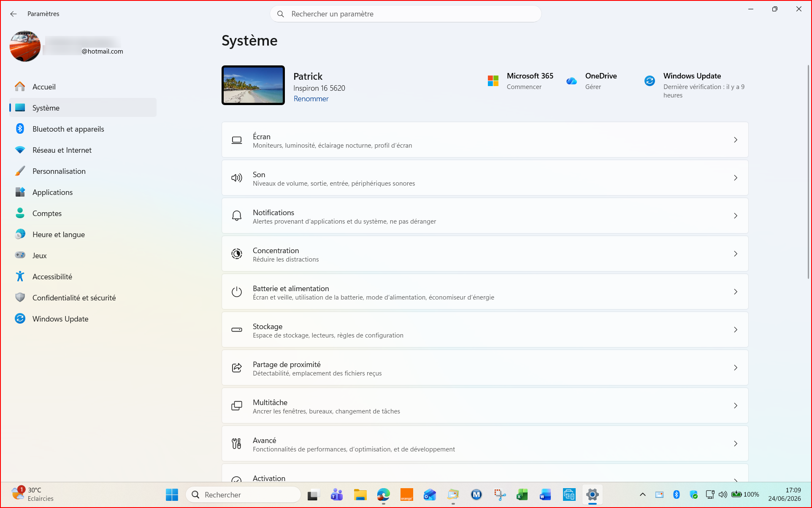812x508 pixels.
Task: Click the Rechercher un paramètre field
Action: pyautogui.click(x=406, y=14)
